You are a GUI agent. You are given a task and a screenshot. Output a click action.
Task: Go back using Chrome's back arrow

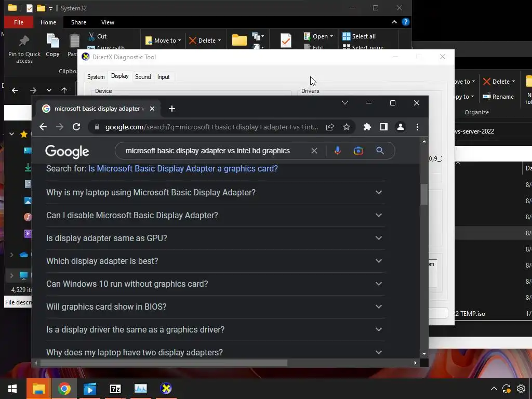click(x=43, y=127)
